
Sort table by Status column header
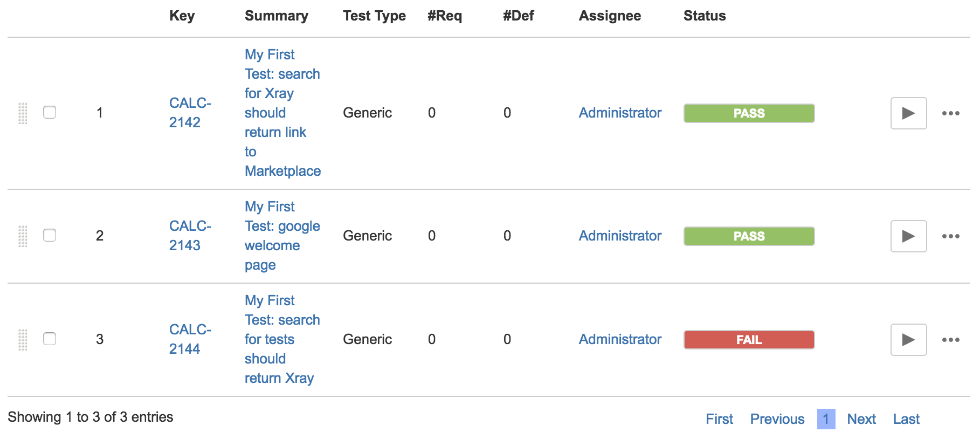pyautogui.click(x=705, y=16)
